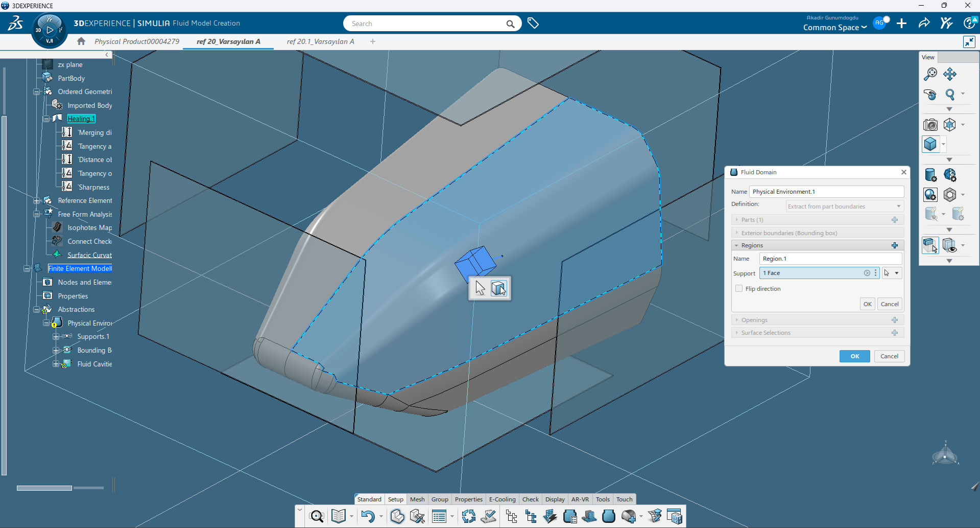This screenshot has height=528, width=980.
Task: Select Isophotes Map in the tree
Action: [89, 228]
